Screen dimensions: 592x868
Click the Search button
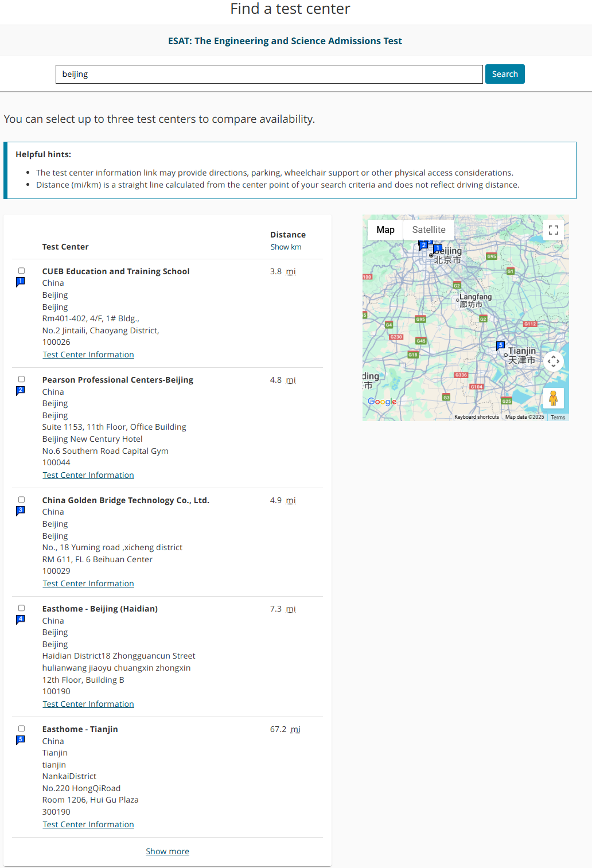(505, 74)
